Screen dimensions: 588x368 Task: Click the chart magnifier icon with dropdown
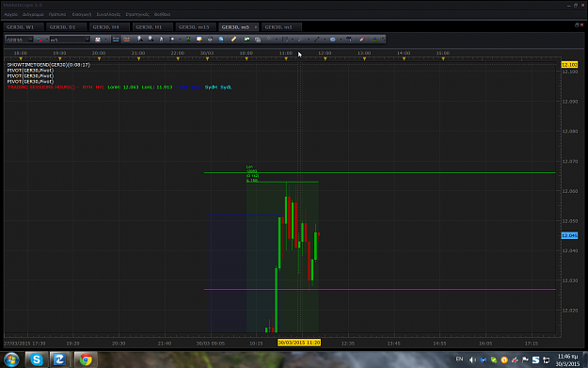pos(172,39)
